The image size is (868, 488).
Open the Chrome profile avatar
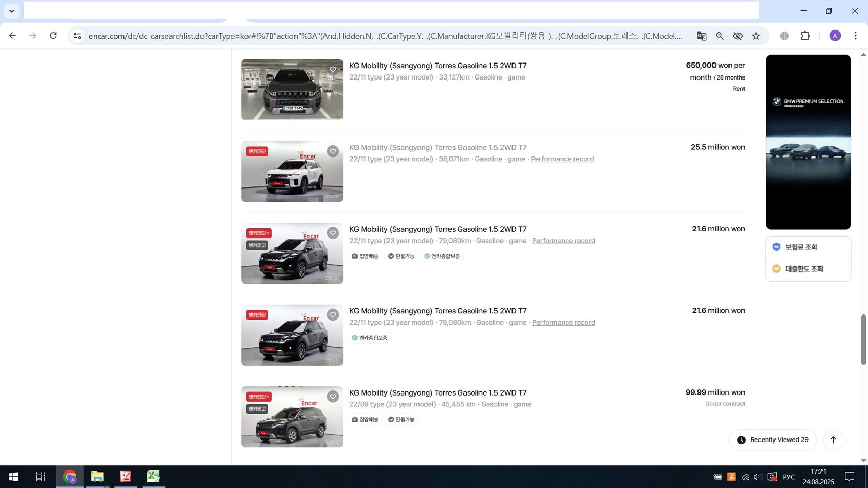pos(835,36)
